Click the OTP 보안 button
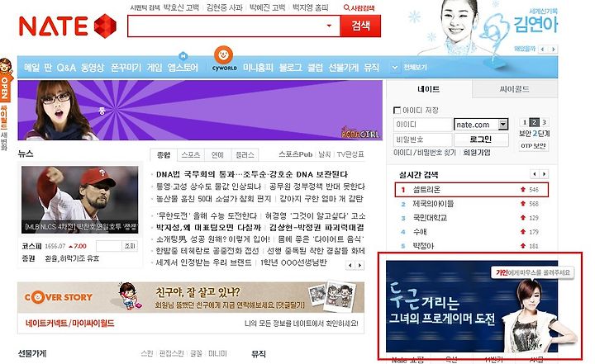595x364 pixels. tap(533, 146)
